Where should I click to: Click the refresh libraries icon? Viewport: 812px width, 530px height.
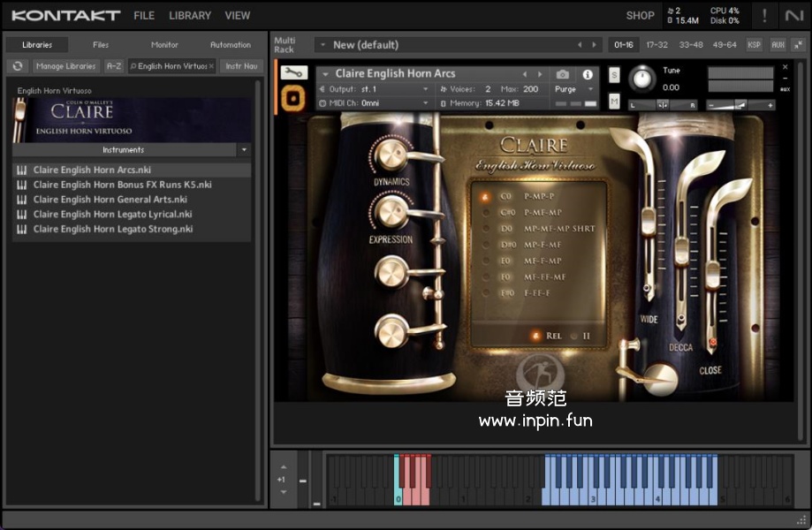coord(18,66)
